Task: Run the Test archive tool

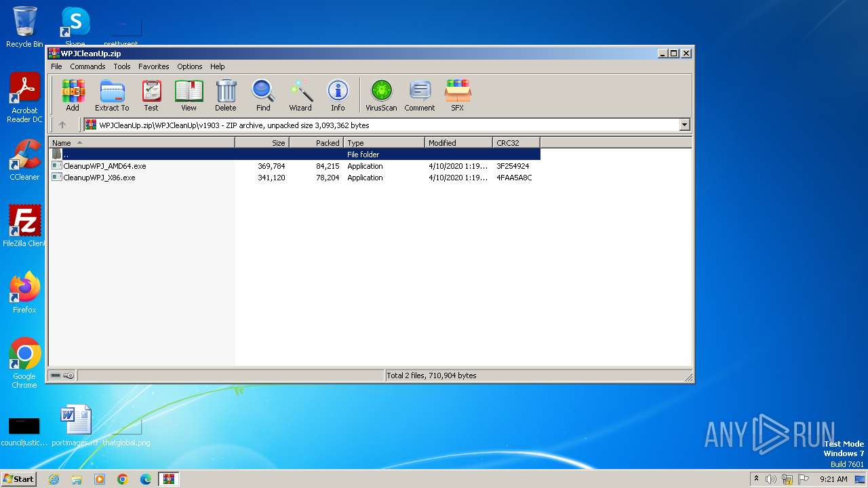Action: point(151,95)
